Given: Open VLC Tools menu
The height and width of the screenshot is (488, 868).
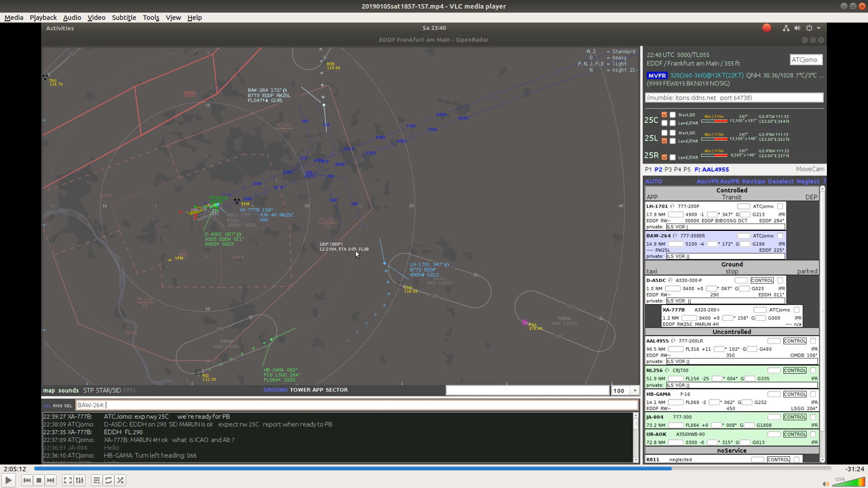Looking at the screenshot, I should tap(151, 18).
